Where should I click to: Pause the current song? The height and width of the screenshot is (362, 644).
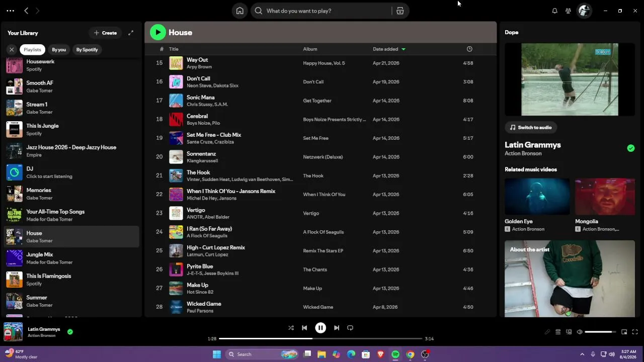320,328
